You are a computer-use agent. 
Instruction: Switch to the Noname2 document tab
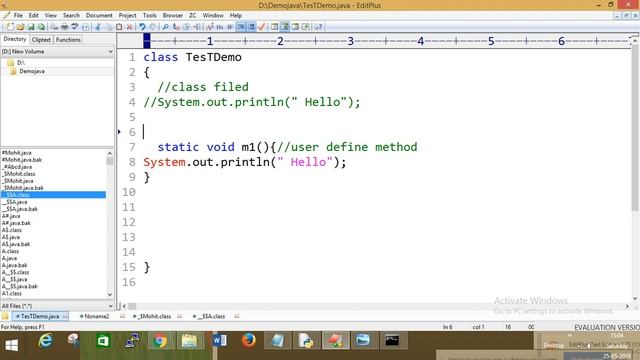[96, 316]
